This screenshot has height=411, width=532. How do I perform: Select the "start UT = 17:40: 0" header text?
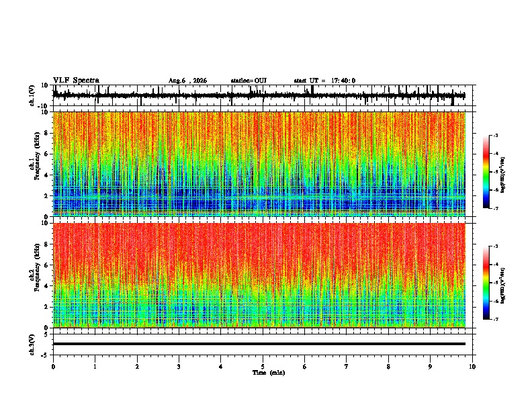click(324, 81)
